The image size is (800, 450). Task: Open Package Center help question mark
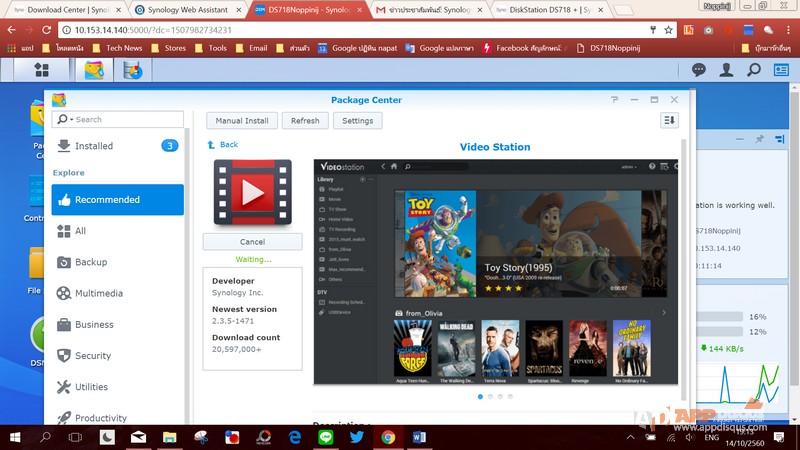[x=614, y=100]
